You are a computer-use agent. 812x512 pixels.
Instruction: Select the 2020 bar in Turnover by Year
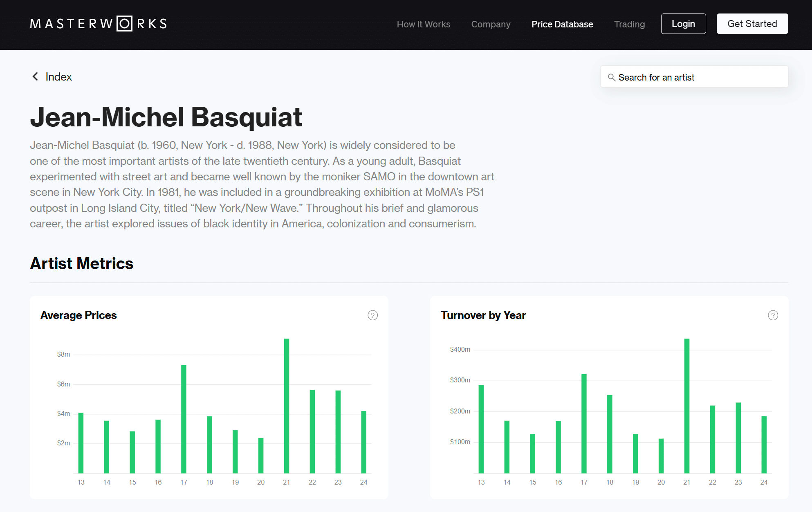661,456
